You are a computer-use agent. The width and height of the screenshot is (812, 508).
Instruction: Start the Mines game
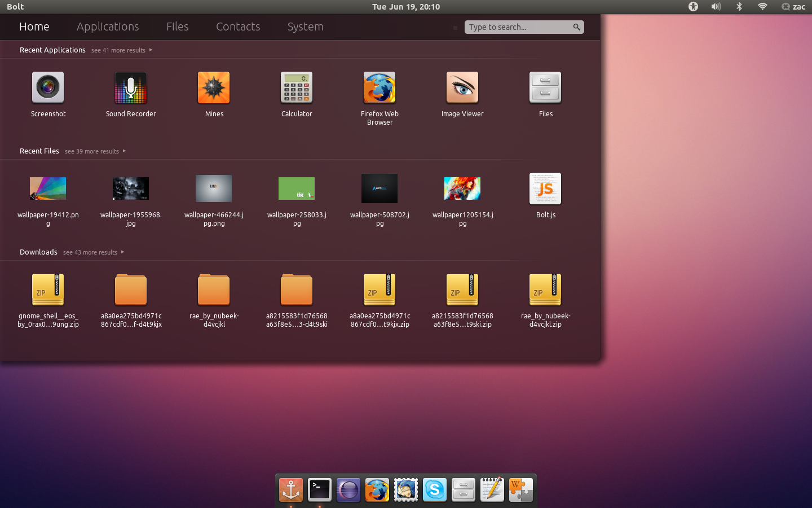coord(213,87)
